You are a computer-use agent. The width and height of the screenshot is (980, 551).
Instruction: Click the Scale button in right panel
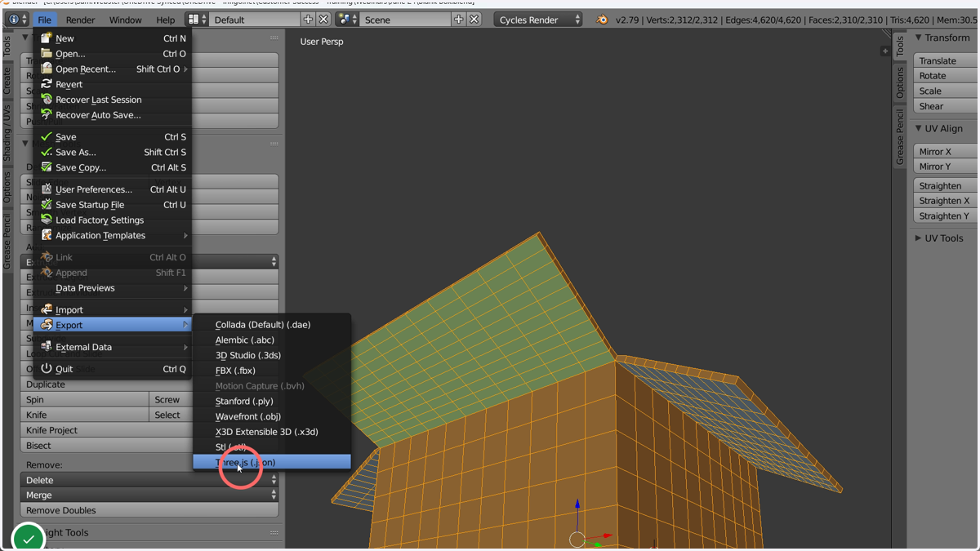click(946, 91)
